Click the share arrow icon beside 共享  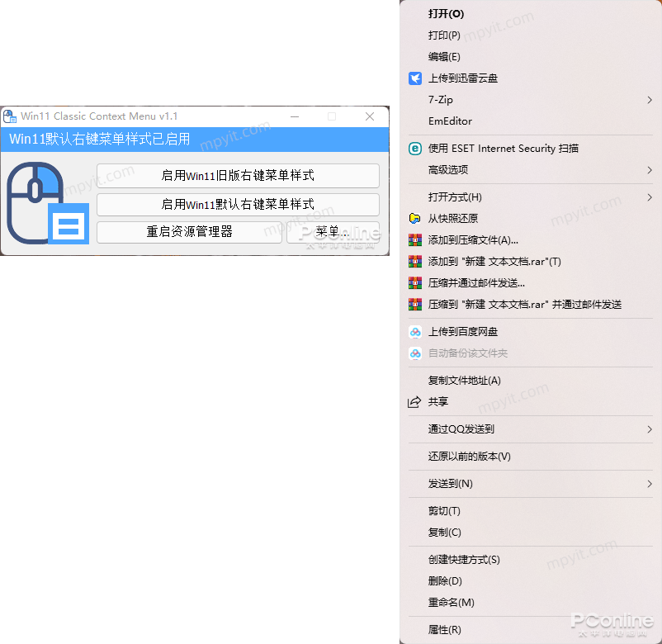click(414, 401)
